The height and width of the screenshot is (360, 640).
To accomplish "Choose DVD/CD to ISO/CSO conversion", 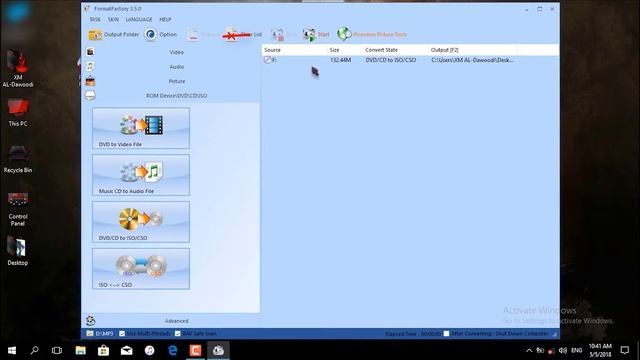I will pos(141,222).
